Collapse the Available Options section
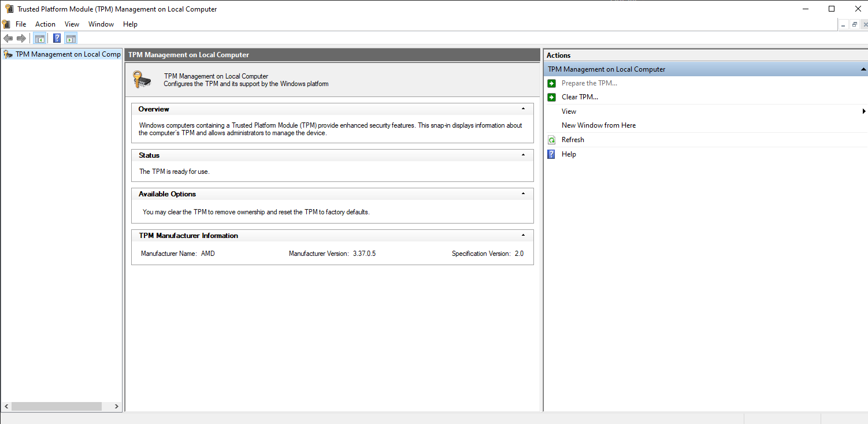The height and width of the screenshot is (424, 868). (x=523, y=194)
